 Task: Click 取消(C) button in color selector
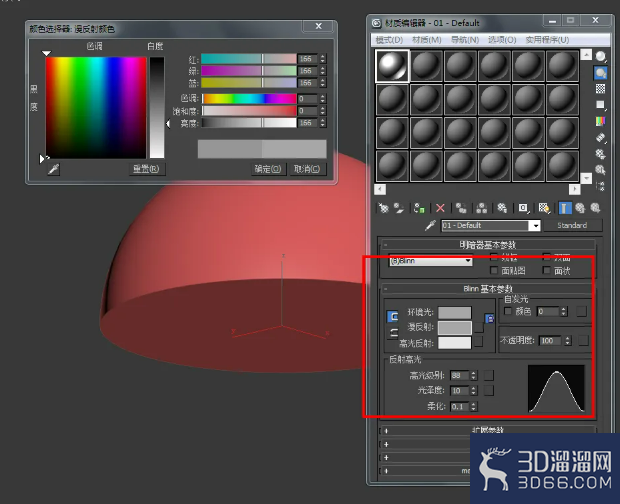tap(307, 169)
